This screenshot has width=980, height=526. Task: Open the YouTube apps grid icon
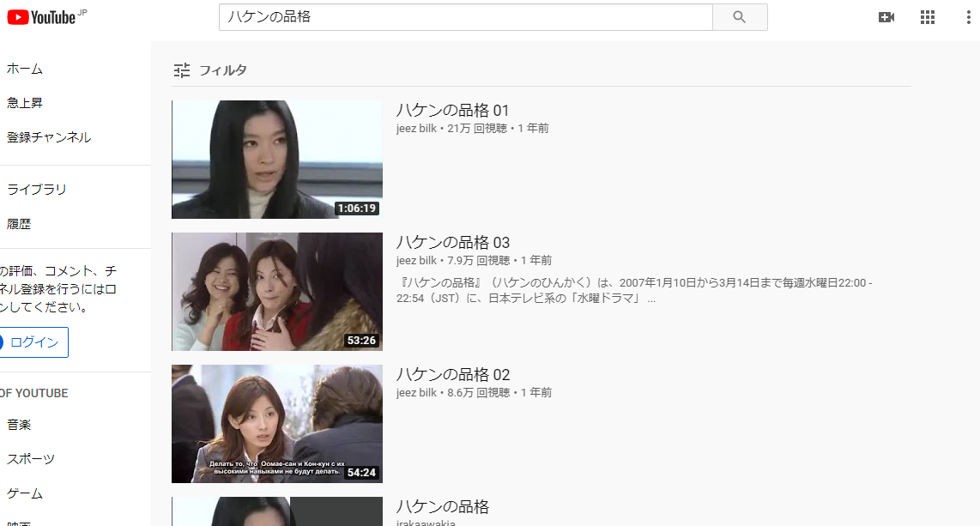pyautogui.click(x=928, y=17)
